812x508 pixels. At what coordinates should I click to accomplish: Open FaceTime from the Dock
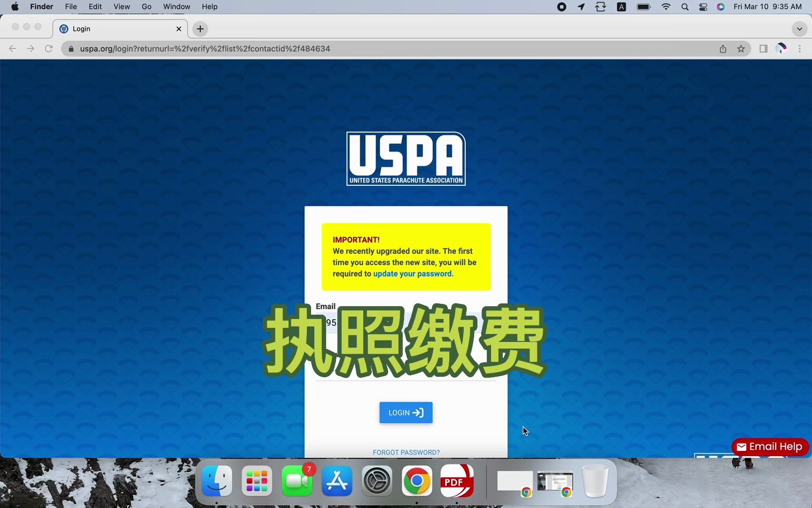click(297, 481)
